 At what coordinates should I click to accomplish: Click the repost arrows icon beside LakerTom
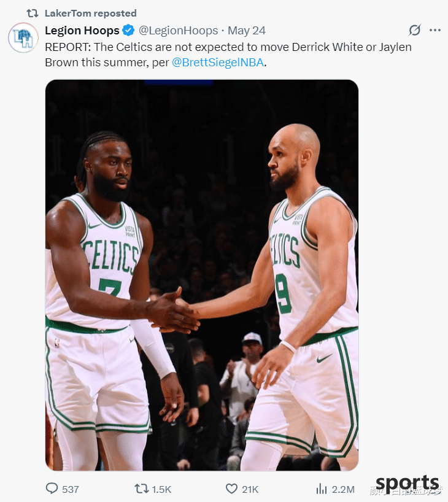tap(33, 13)
